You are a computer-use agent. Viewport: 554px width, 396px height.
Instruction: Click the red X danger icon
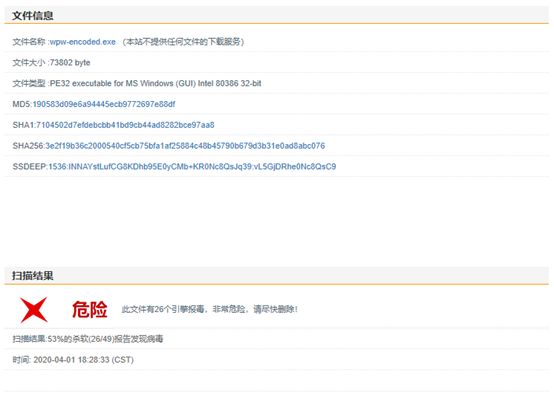[34, 310]
